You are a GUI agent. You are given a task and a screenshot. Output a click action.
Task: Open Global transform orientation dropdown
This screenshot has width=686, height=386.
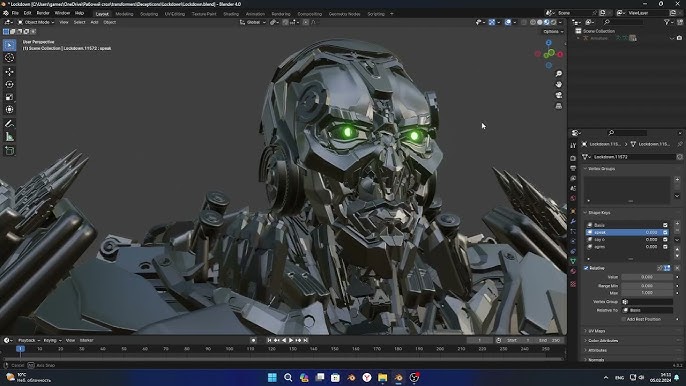tap(253, 22)
